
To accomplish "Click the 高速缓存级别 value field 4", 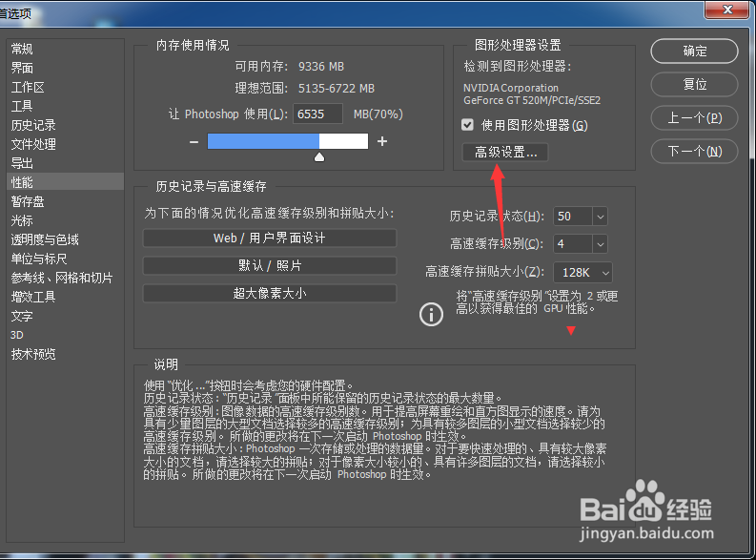I will (573, 244).
